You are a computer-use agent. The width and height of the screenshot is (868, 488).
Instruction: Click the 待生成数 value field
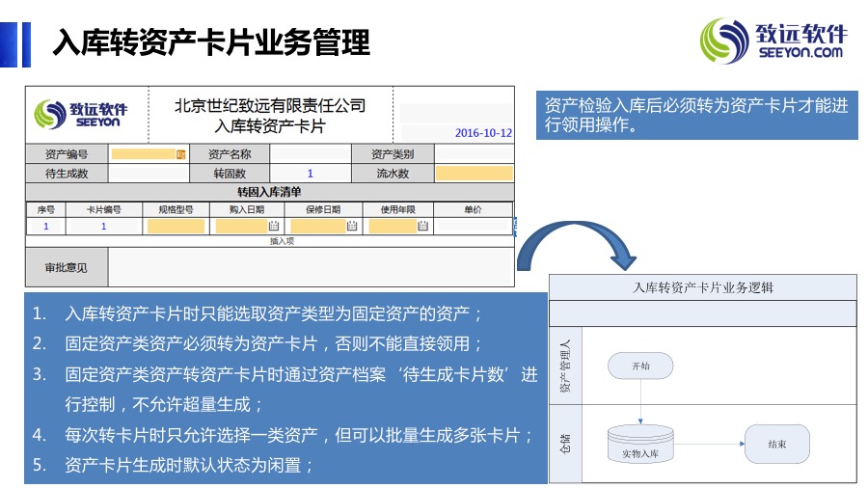149,174
